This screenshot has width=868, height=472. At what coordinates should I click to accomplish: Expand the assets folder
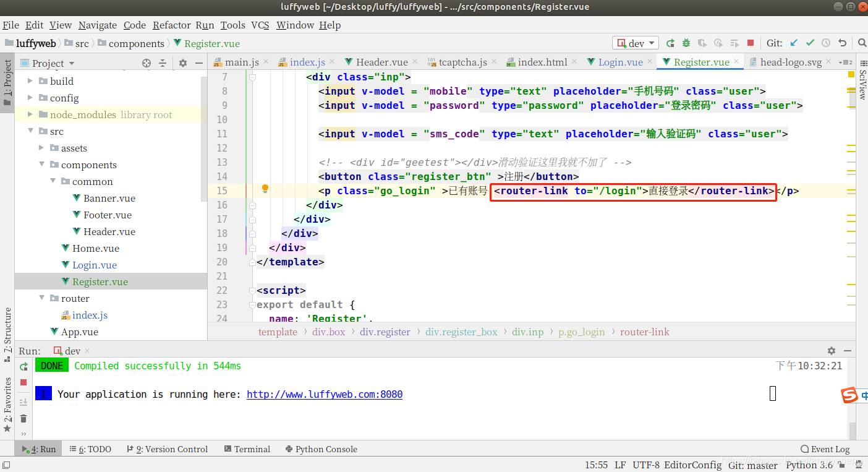pos(42,148)
